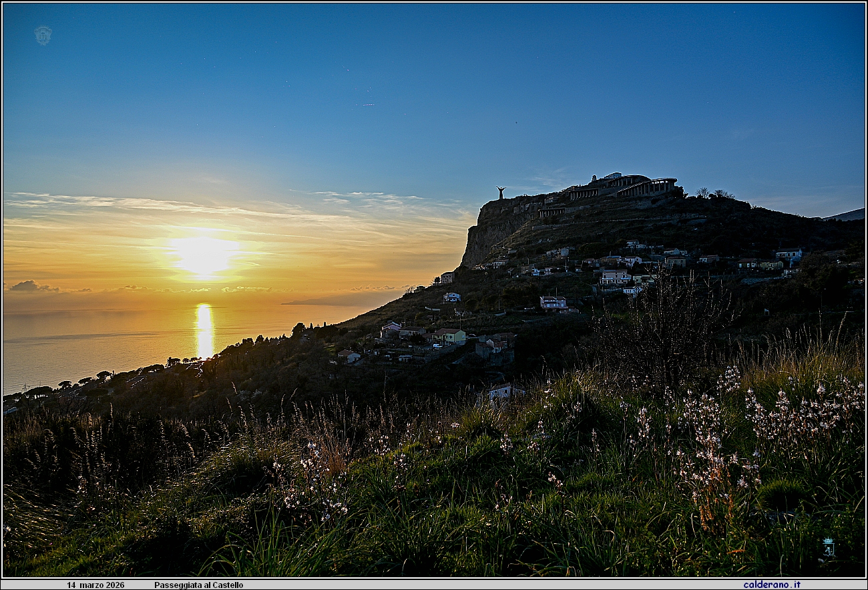Open the calderano.it link

point(771,585)
